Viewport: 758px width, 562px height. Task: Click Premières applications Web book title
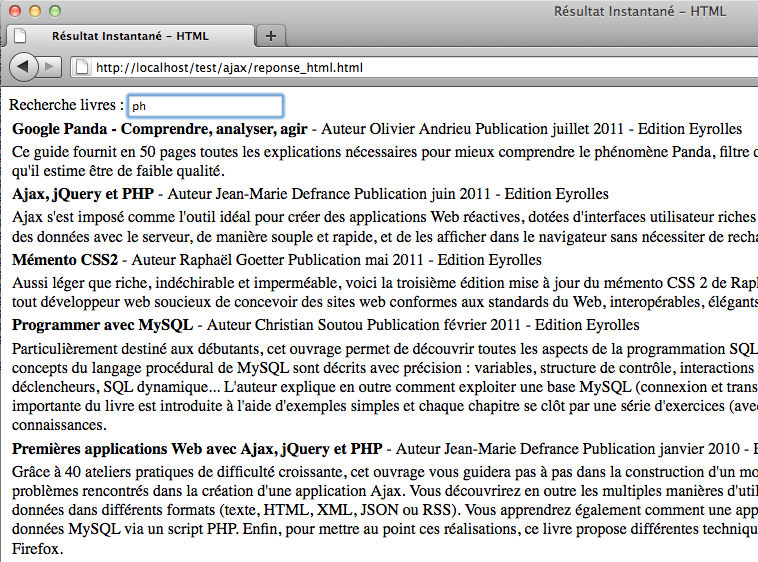click(197, 447)
